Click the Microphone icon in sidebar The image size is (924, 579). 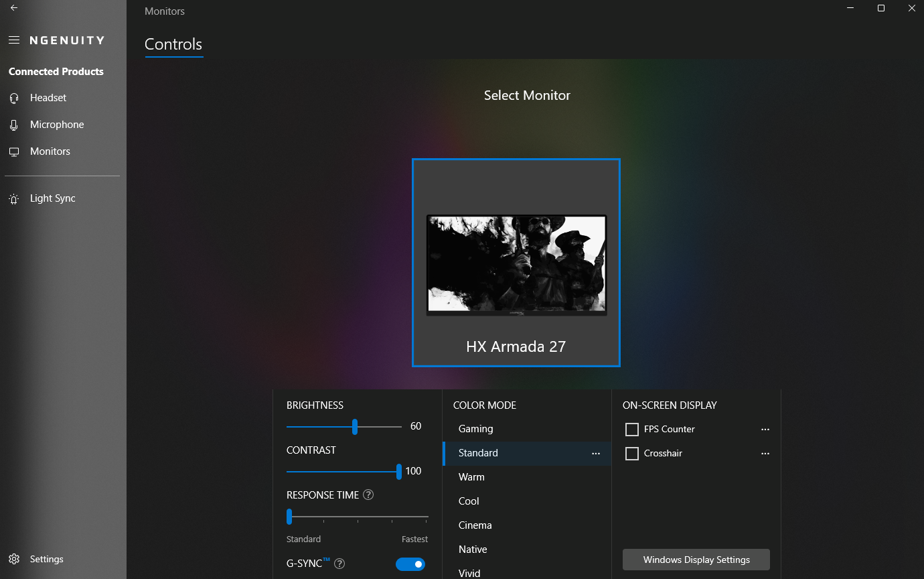pos(14,125)
